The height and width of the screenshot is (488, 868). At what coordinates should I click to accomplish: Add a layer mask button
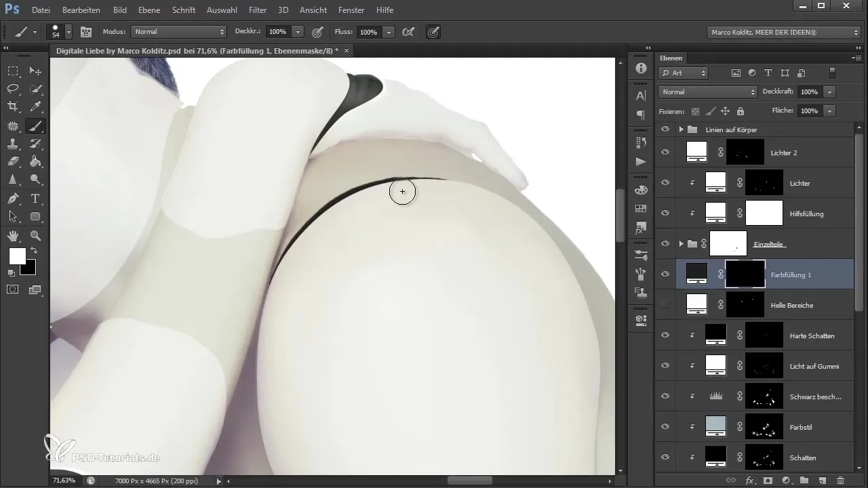click(768, 480)
